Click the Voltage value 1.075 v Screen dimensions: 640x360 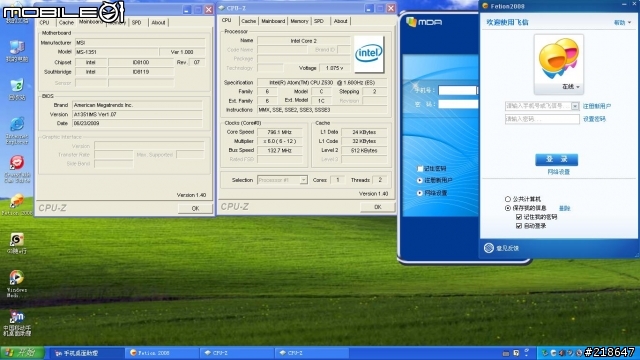pyautogui.click(x=335, y=68)
